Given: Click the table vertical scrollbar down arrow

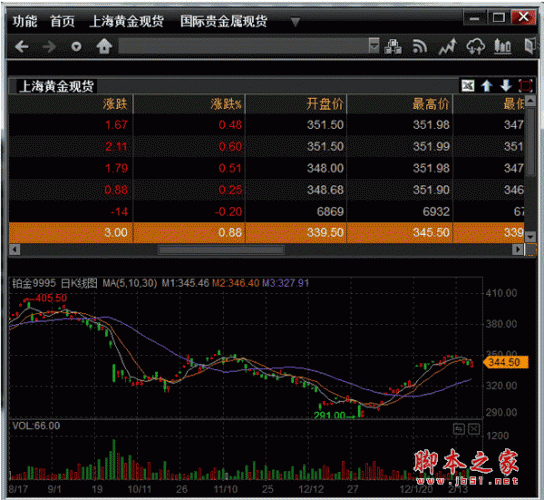Looking at the screenshot, I should coord(530,237).
